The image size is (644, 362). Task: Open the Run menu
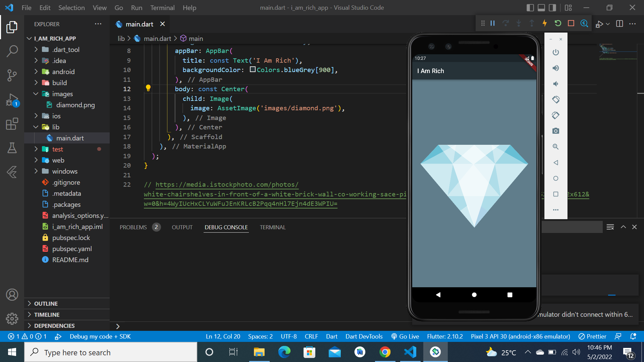click(136, 7)
